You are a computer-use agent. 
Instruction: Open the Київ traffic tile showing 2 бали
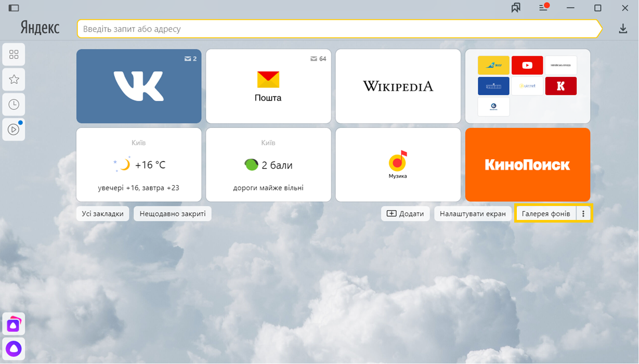click(x=268, y=165)
